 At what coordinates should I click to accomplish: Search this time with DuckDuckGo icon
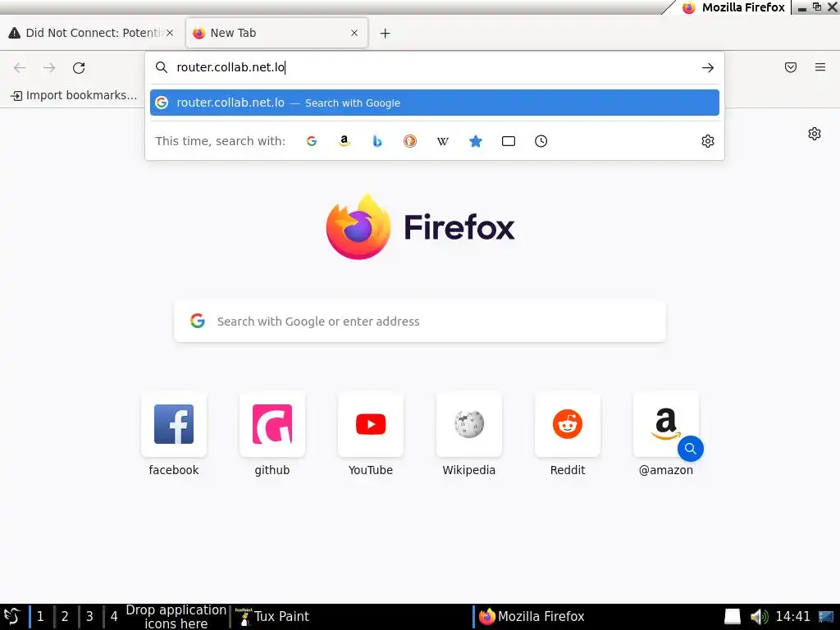[x=410, y=141]
